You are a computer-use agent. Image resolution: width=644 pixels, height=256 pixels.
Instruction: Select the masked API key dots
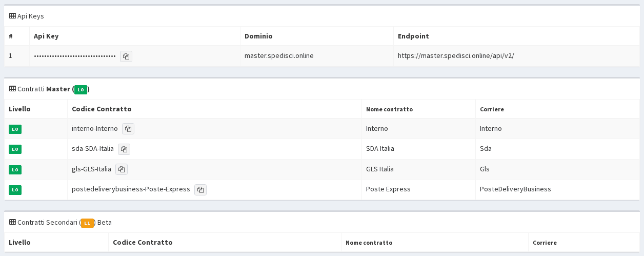[75, 56]
